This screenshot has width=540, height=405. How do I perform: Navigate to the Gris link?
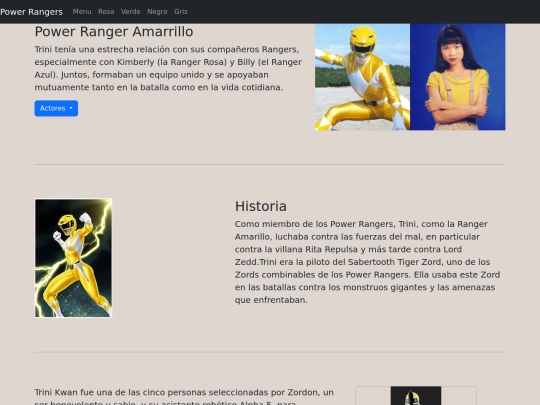(x=181, y=12)
